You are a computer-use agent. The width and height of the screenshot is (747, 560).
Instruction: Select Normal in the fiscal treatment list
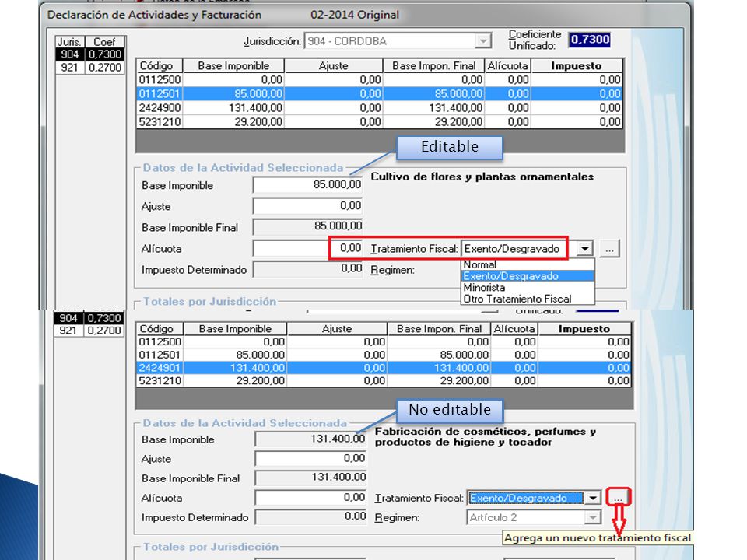[528, 264]
